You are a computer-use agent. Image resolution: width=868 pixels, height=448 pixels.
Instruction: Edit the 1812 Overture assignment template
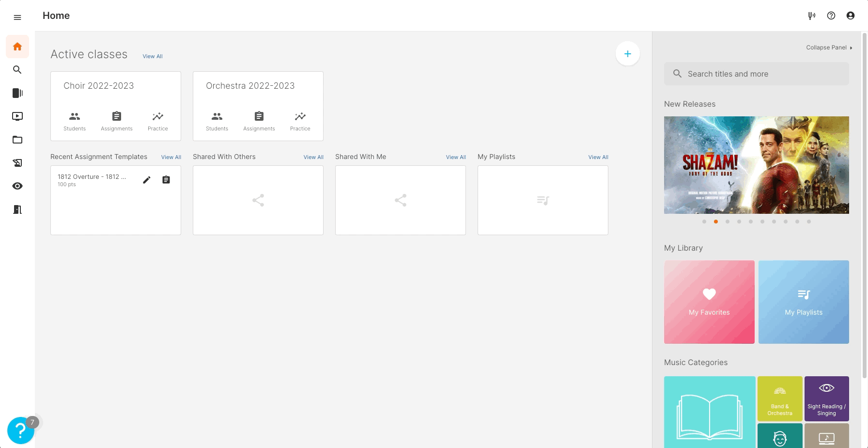(x=147, y=179)
